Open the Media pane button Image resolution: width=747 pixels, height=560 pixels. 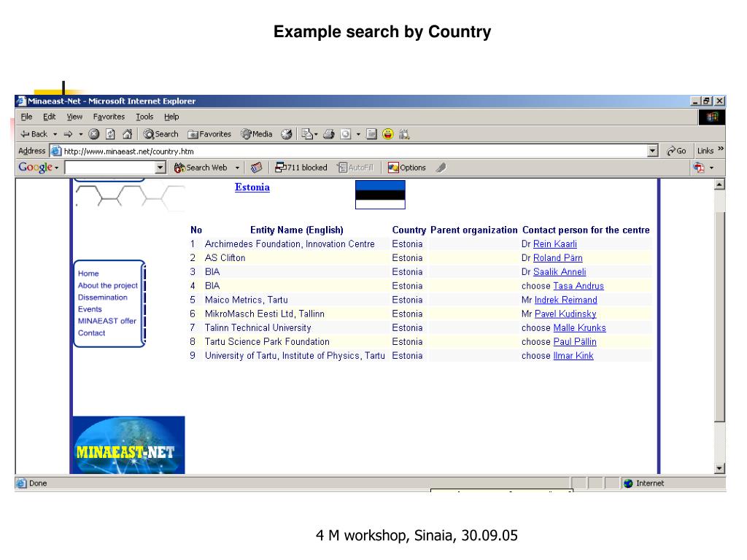click(x=257, y=134)
